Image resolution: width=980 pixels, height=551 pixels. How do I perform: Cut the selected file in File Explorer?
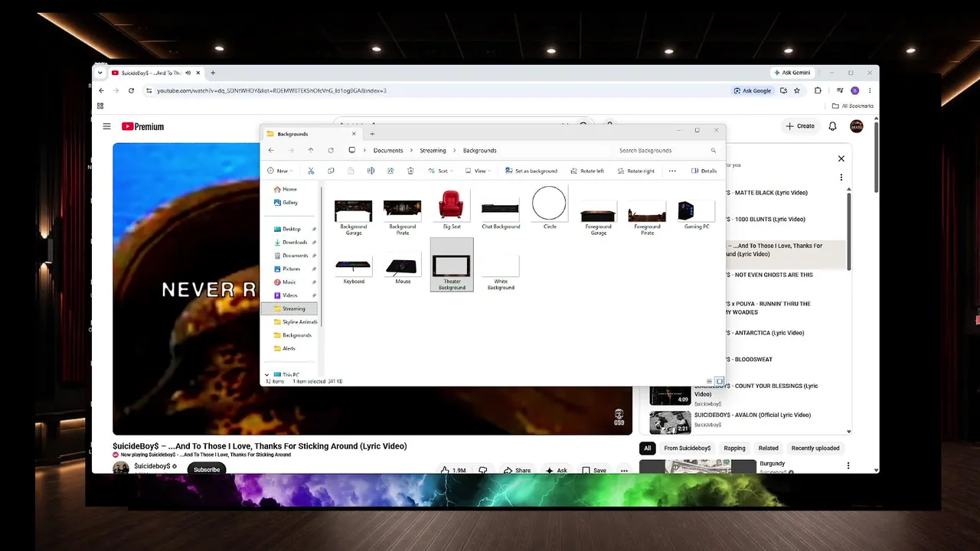click(311, 171)
